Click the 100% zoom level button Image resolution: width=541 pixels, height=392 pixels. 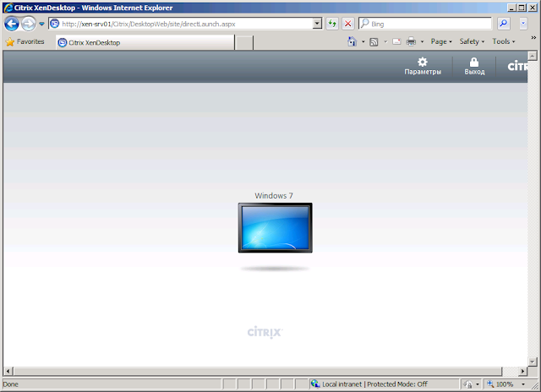click(501, 384)
